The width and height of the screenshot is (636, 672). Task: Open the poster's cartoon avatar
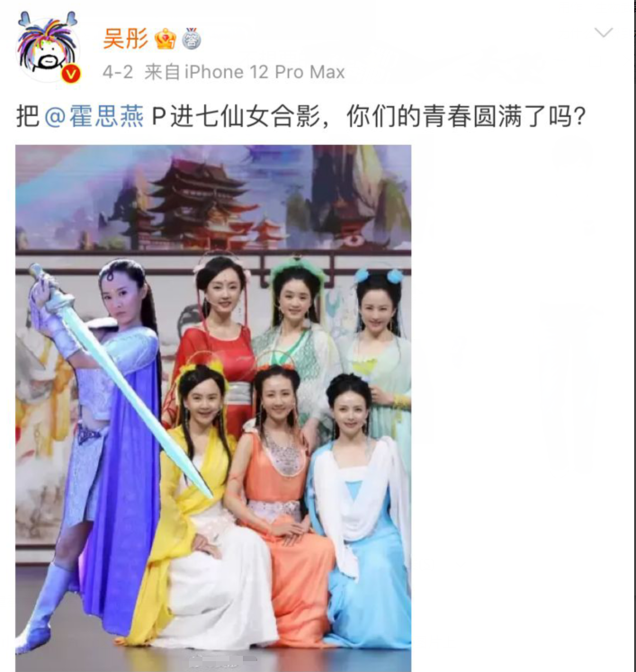coord(47,46)
